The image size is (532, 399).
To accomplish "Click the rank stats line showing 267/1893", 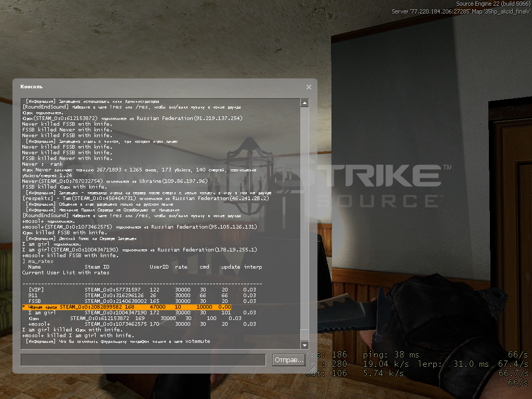I will 139,170.
